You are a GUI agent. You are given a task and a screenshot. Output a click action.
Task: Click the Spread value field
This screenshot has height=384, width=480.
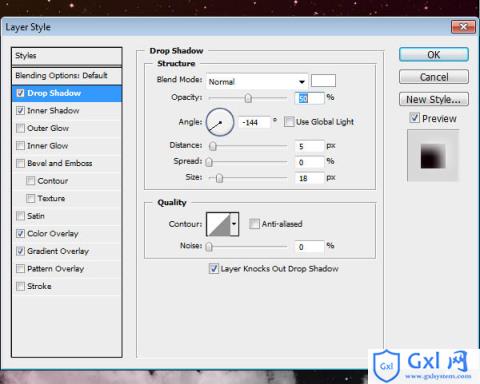[309, 162]
